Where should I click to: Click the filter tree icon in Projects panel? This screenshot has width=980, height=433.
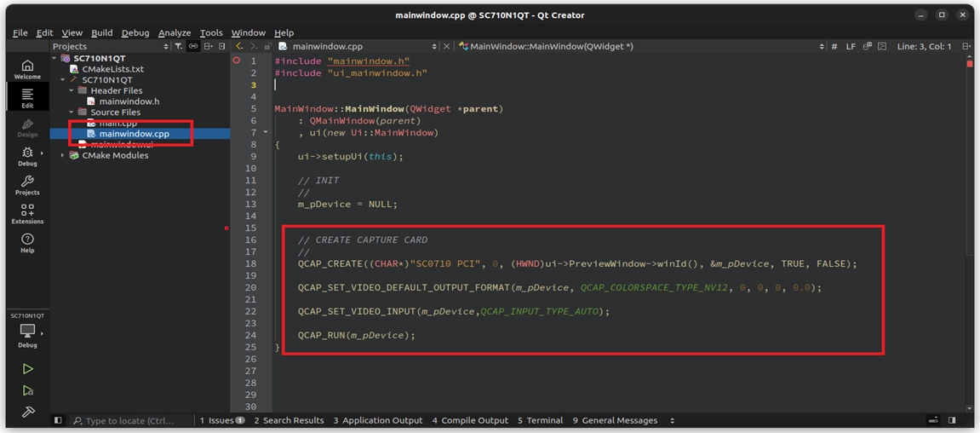(x=181, y=46)
